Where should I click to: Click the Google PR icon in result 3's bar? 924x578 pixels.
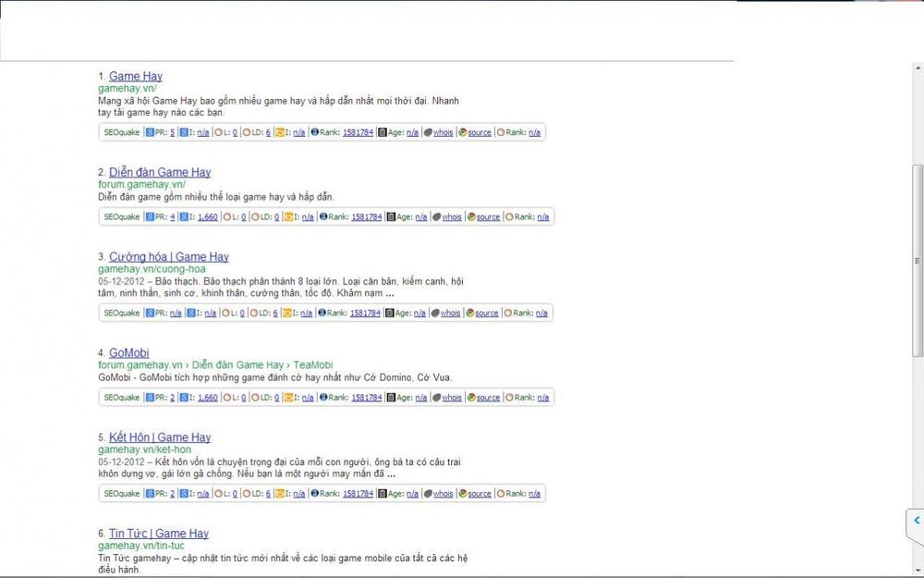click(x=151, y=313)
